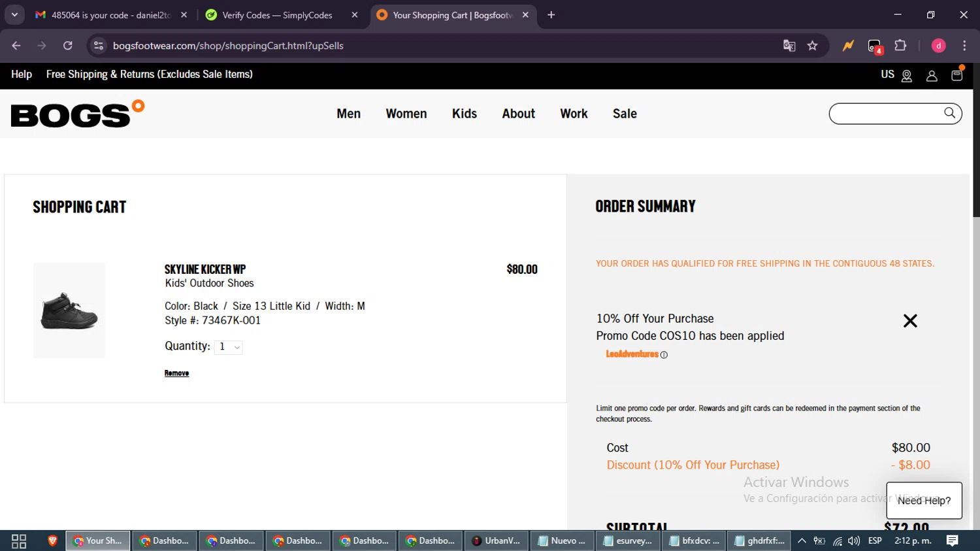980x551 pixels.
Task: Reload the page
Action: pyautogui.click(x=68, y=46)
